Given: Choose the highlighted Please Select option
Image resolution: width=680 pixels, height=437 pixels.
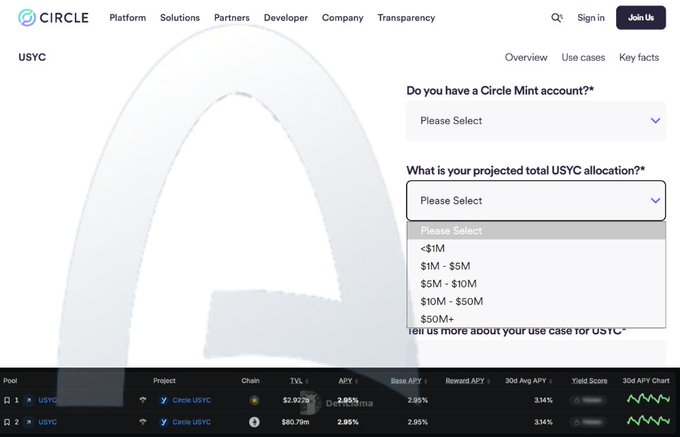Looking at the screenshot, I should (x=536, y=231).
